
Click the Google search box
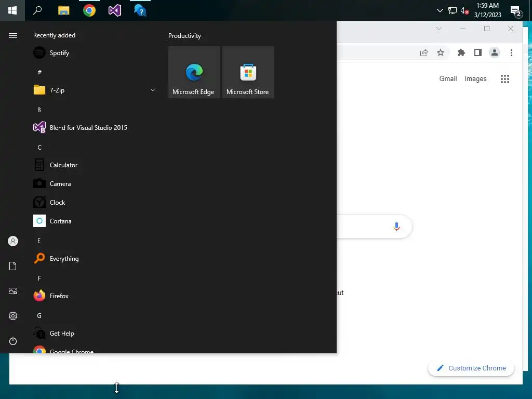pyautogui.click(x=374, y=227)
